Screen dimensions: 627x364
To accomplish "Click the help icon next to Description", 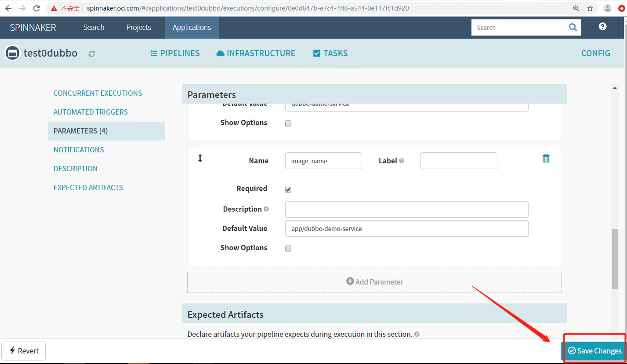I will click(x=266, y=209).
